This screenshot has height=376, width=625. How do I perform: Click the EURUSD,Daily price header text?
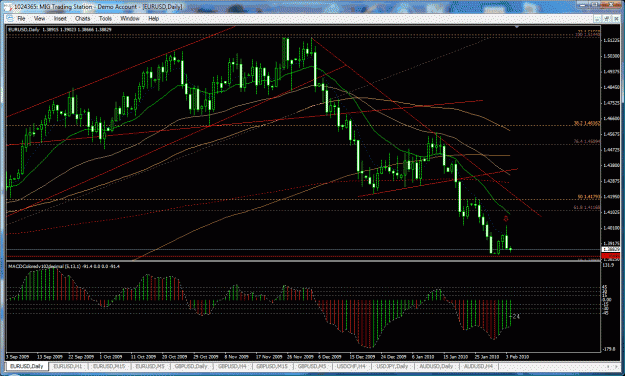coord(60,30)
